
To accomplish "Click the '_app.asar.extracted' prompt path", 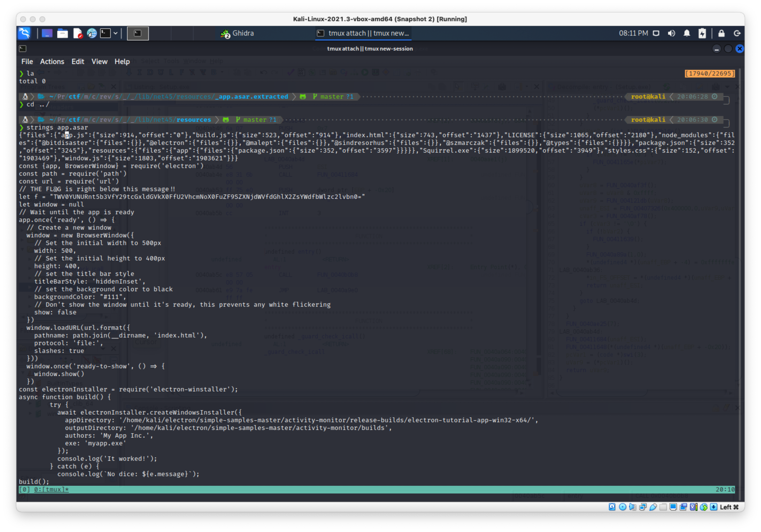I will click(x=251, y=97).
